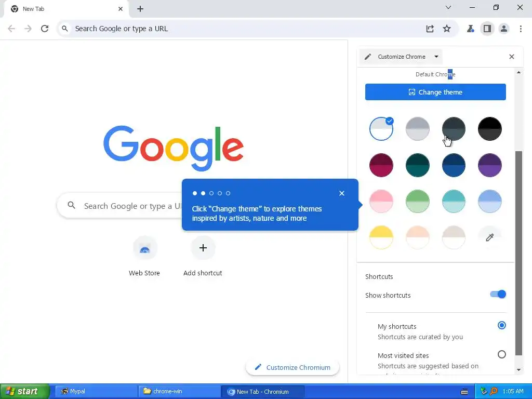Click the search magnifier icon in address bar
This screenshot has height=399, width=532.
pos(65,29)
